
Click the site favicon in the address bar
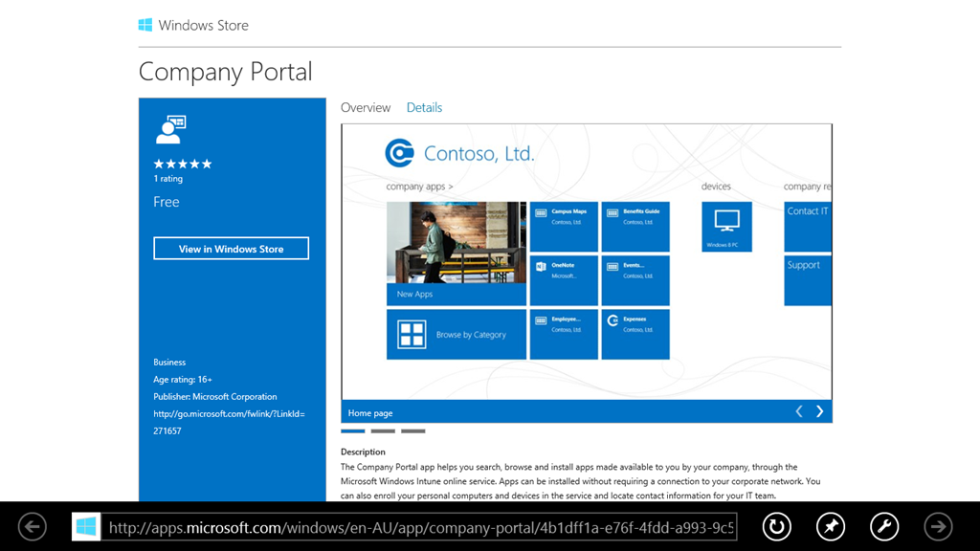[87, 527]
